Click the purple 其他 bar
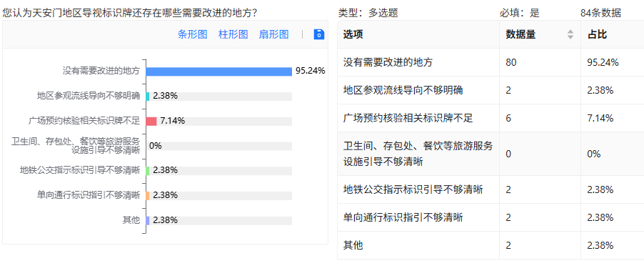This screenshot has width=644, height=266. (148, 221)
